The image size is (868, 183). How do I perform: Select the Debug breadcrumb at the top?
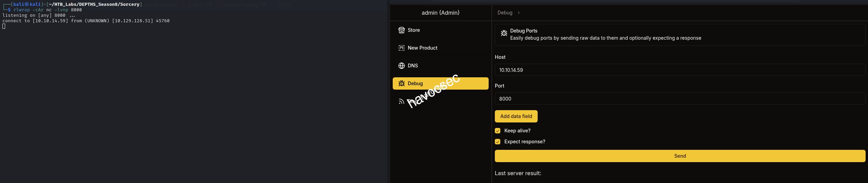[x=505, y=13]
